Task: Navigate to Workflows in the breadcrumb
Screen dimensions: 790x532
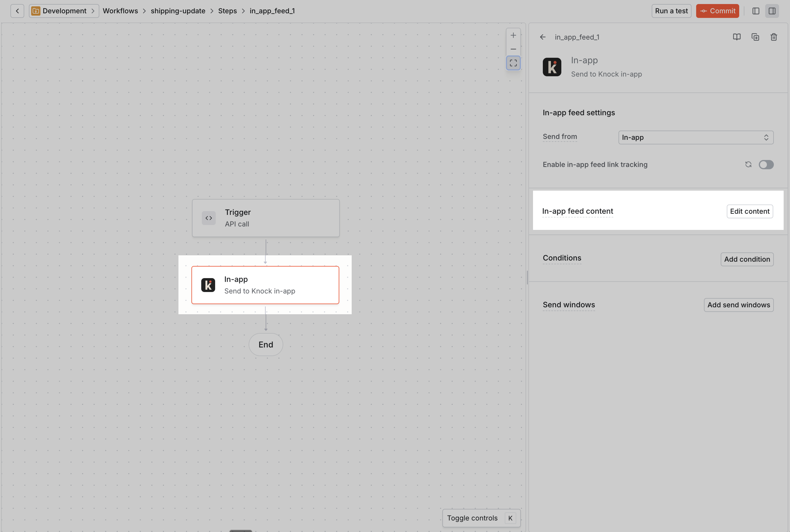Action: (x=120, y=10)
